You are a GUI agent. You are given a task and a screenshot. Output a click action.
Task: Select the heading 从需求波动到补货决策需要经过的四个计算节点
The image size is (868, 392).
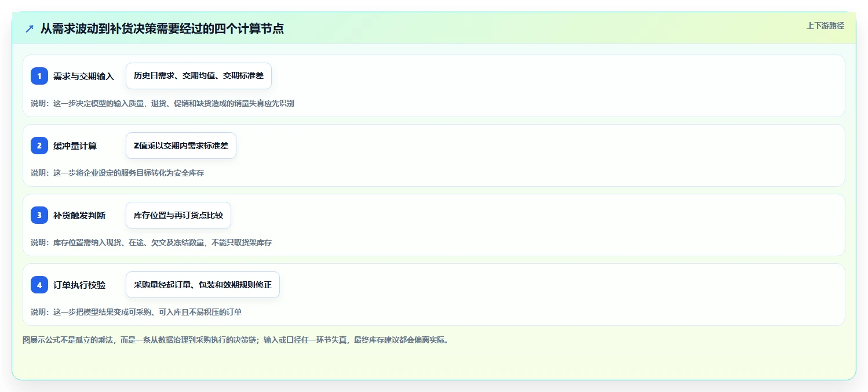[162, 28]
